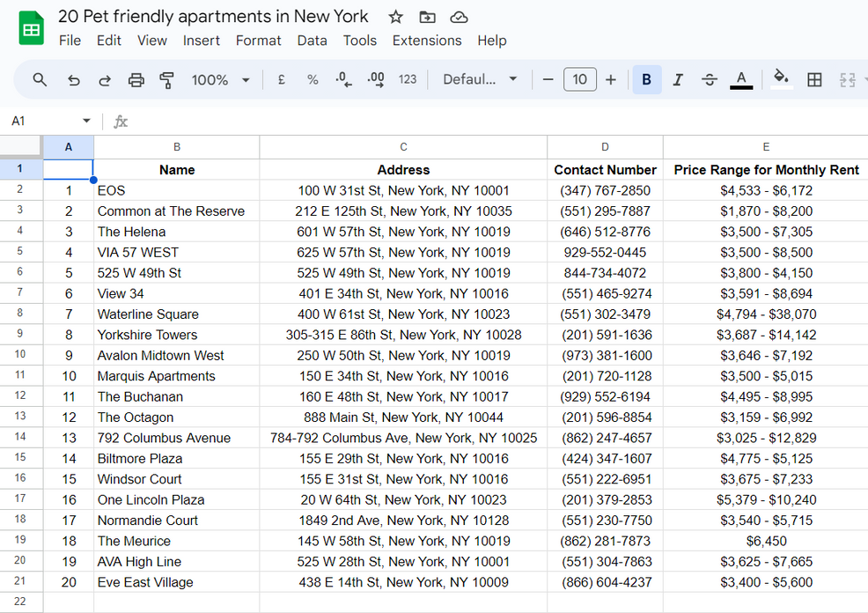This screenshot has height=613, width=868.
Task: Open the Name box dropdown arrow
Action: tap(86, 121)
